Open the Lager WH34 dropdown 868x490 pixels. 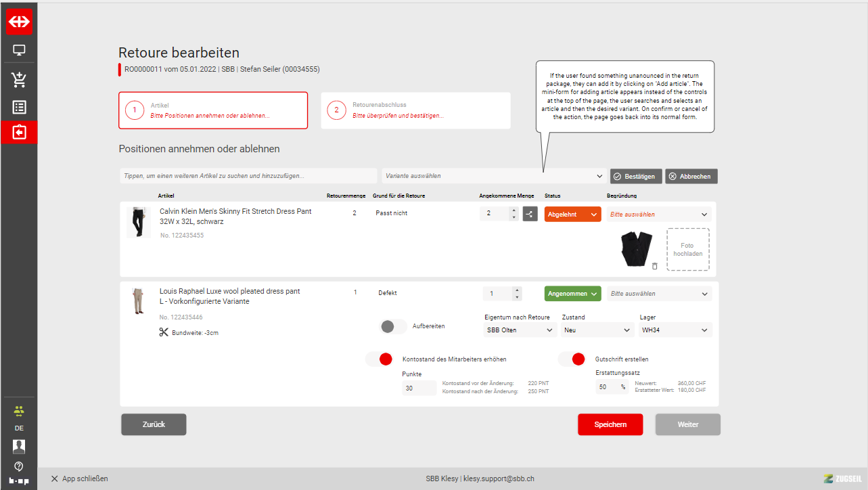(x=675, y=330)
